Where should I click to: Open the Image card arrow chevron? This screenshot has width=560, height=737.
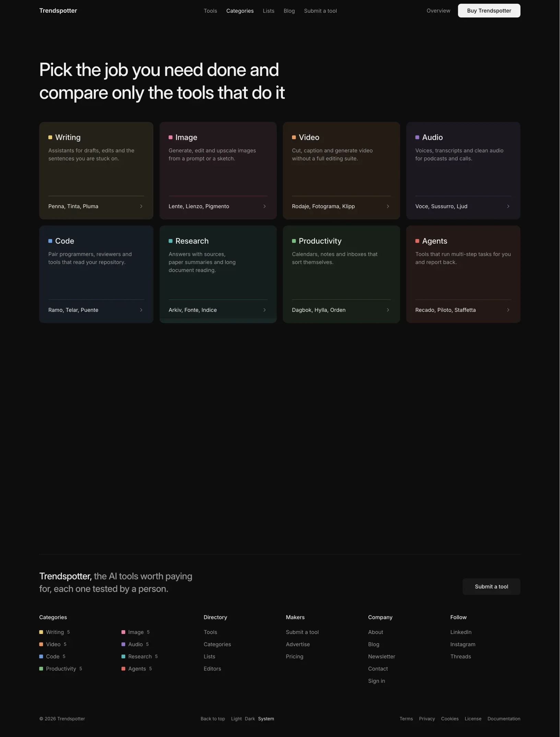click(265, 206)
